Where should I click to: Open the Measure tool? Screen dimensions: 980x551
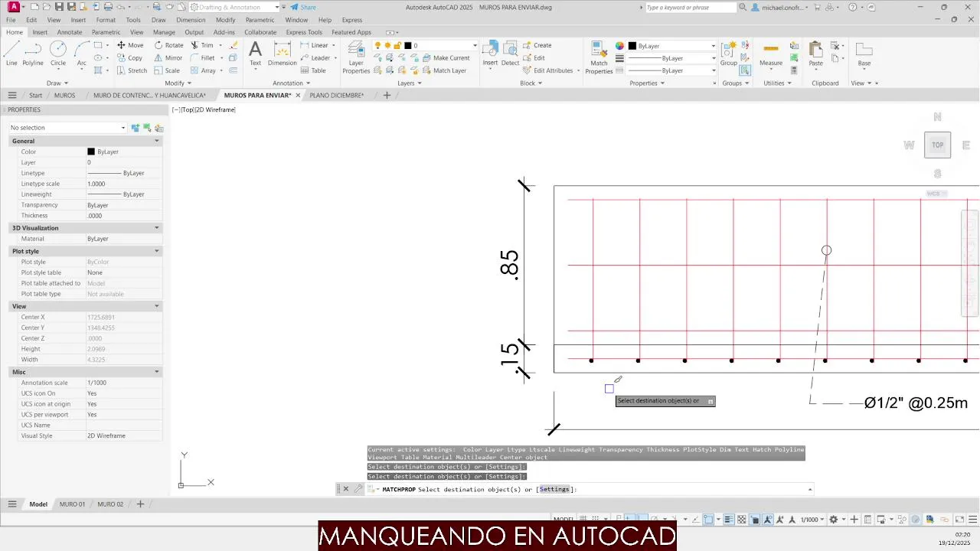point(771,54)
